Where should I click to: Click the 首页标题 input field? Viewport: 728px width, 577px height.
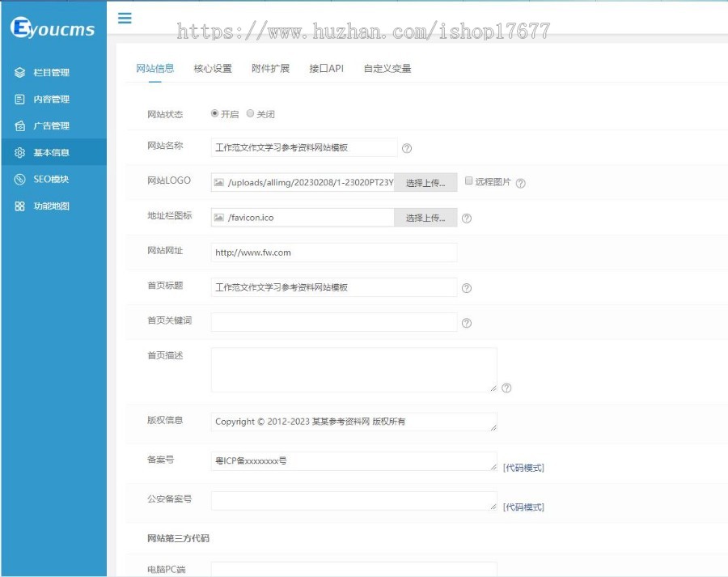point(334,287)
